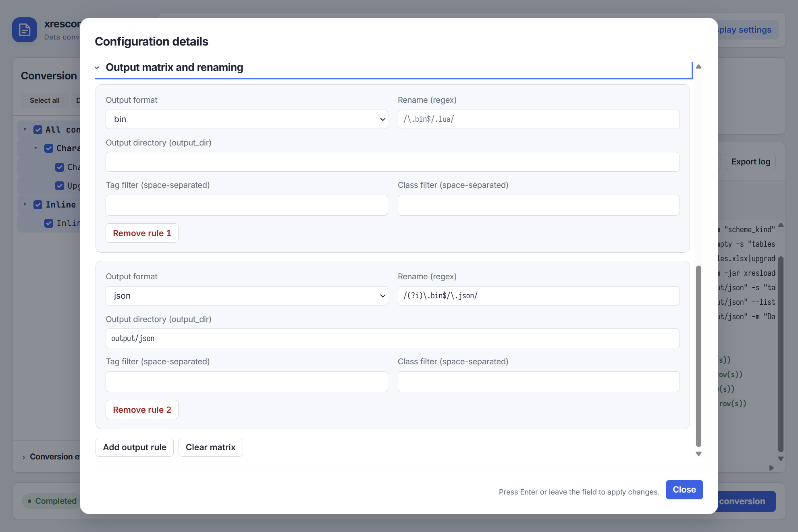Click the xresconv document app icon
The width and height of the screenshot is (798, 532).
[25, 30]
